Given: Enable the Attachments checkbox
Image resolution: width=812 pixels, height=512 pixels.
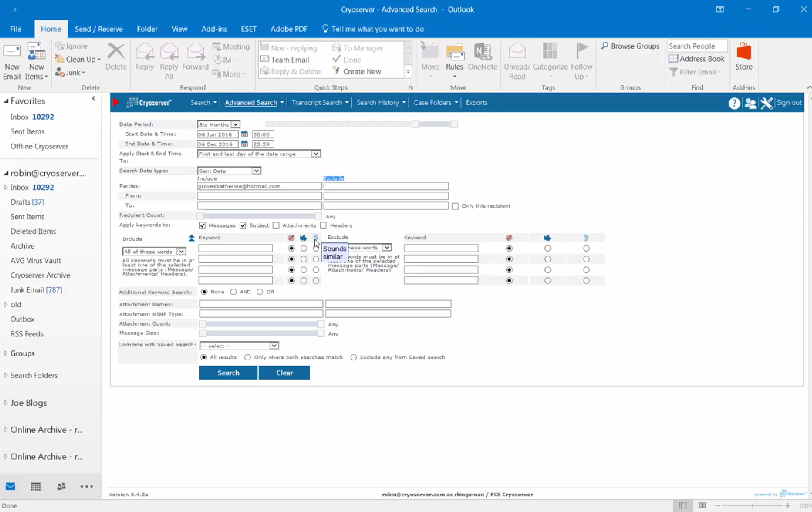Looking at the screenshot, I should [276, 226].
